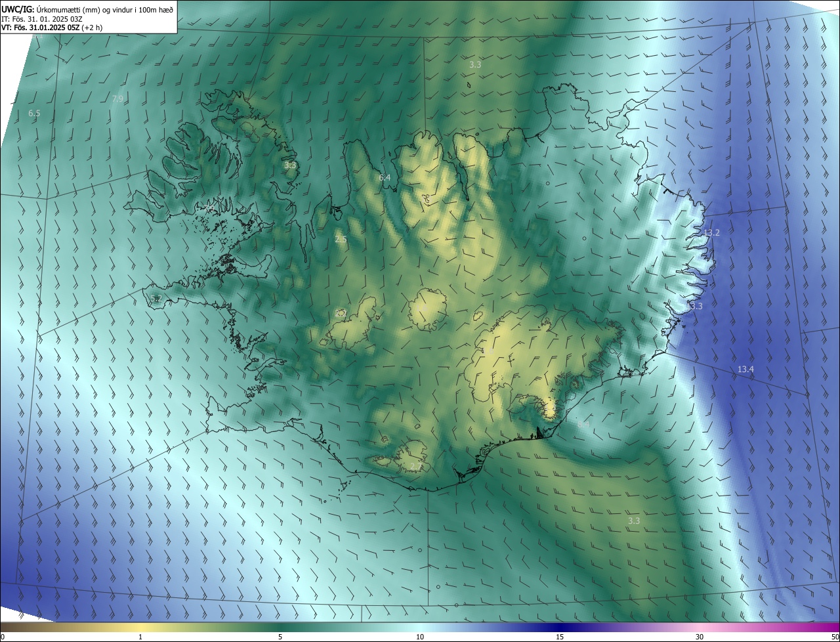Screen dimensions: 840x642
Task: Click the 5 tick on the color scale
Action: tap(280, 637)
